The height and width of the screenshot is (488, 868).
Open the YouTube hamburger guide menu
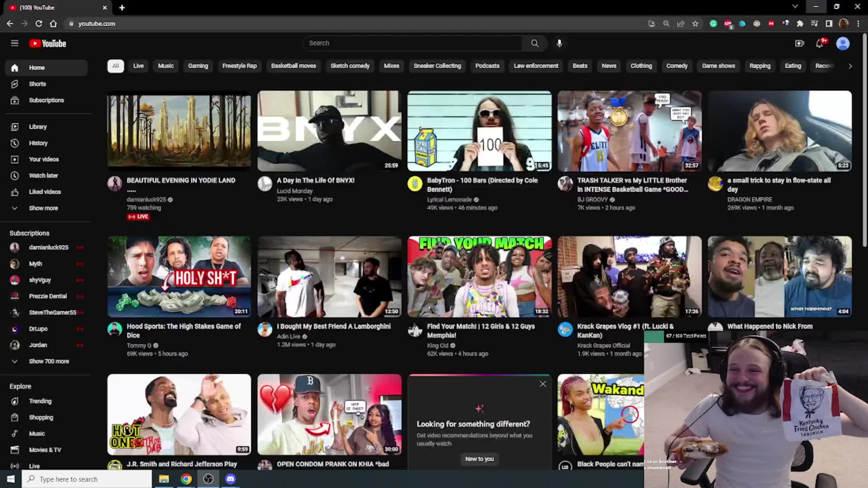pyautogui.click(x=14, y=43)
